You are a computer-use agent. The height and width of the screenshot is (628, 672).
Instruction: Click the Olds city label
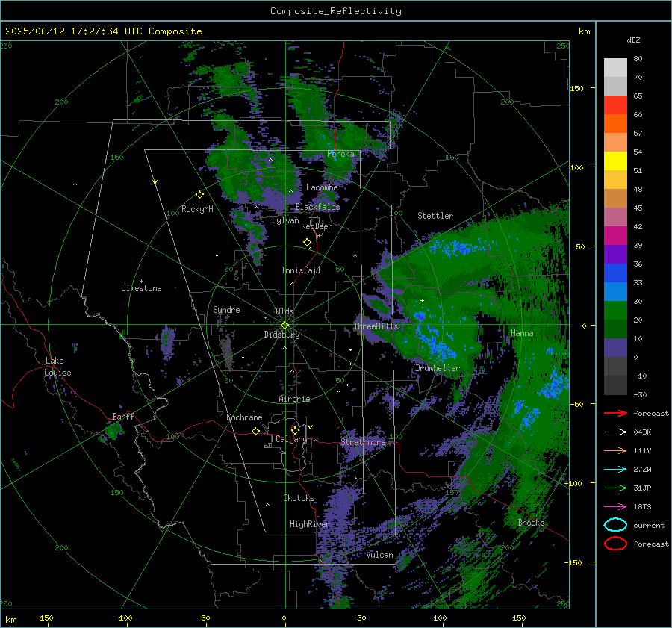(284, 311)
